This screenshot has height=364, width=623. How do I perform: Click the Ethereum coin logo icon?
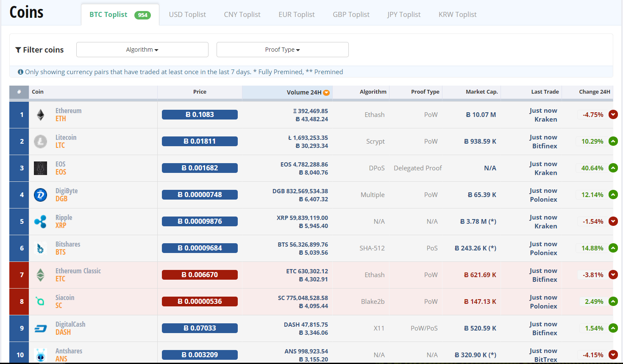(x=40, y=115)
